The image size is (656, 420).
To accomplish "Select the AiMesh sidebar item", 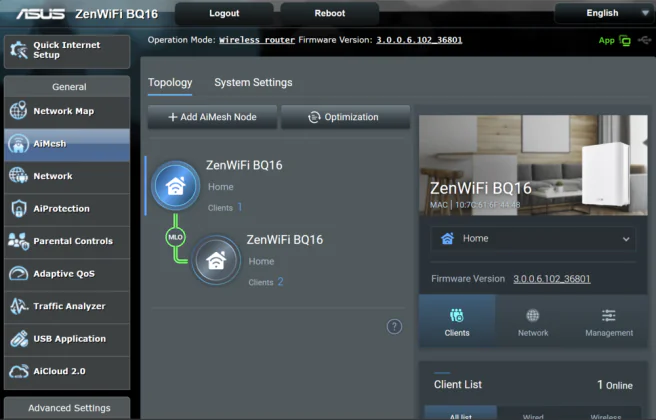I will pyautogui.click(x=67, y=144).
